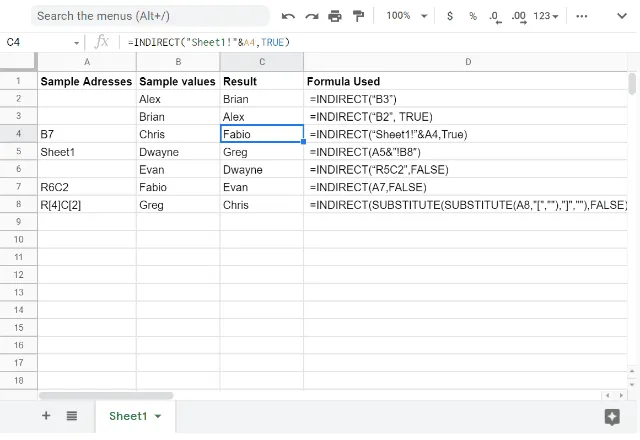Select column D header

click(x=467, y=62)
